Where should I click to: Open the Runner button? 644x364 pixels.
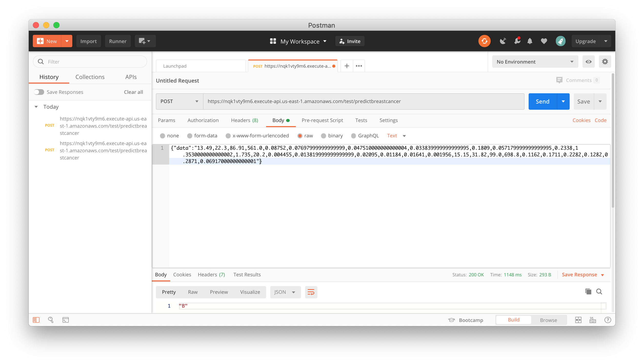(x=118, y=41)
